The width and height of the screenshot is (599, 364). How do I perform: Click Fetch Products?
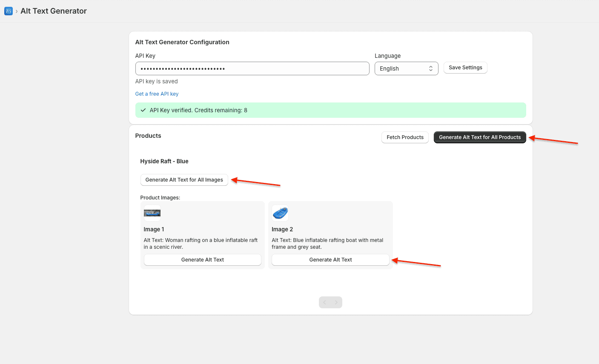(x=405, y=137)
